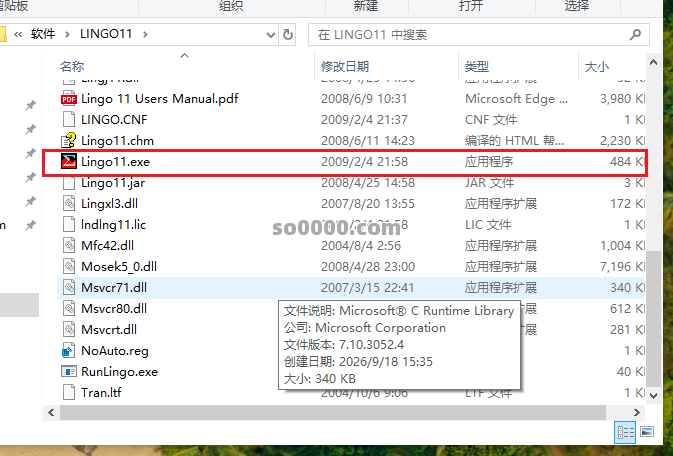Click the LINGO11 folder in the breadcrumb path
This screenshot has height=456, width=673.
(x=106, y=34)
